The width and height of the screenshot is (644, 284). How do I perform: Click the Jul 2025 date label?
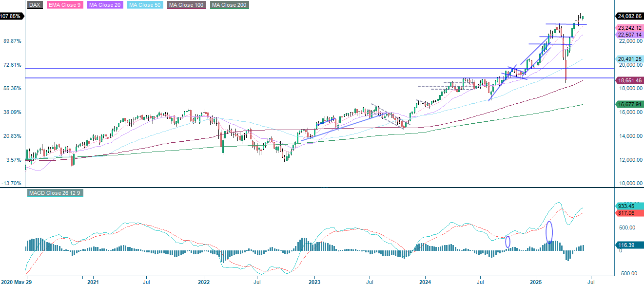coord(591,281)
